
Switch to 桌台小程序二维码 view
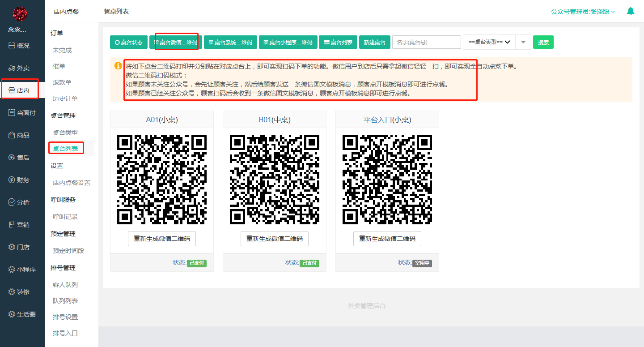(288, 42)
